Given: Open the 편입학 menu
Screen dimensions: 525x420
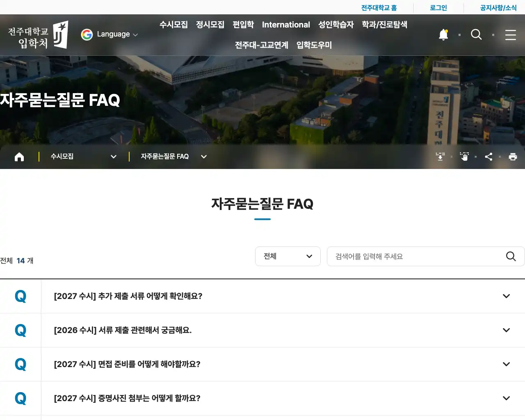Looking at the screenshot, I should tap(243, 25).
